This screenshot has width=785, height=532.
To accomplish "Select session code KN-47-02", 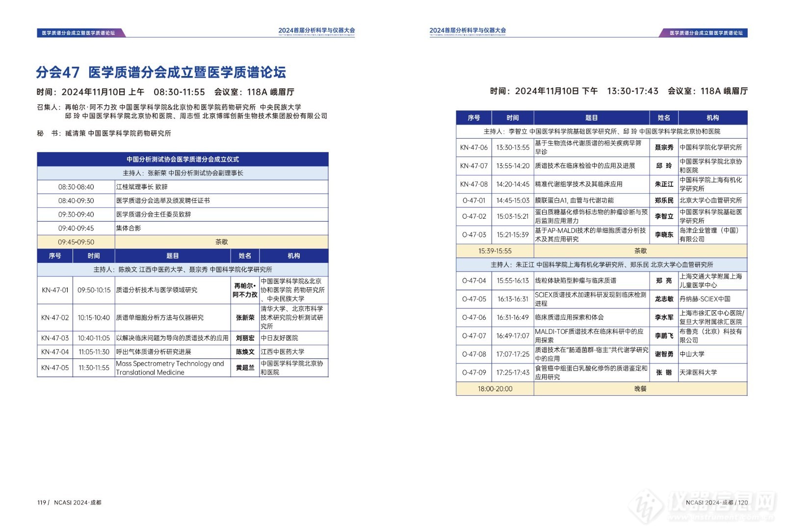I will (55, 317).
